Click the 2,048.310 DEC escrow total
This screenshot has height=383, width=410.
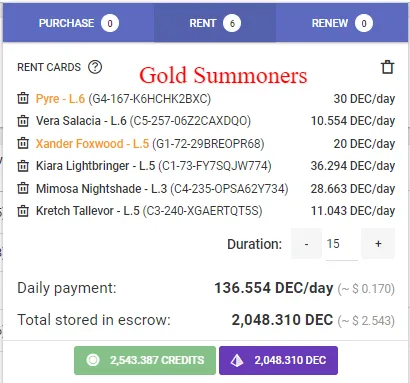pos(282,320)
